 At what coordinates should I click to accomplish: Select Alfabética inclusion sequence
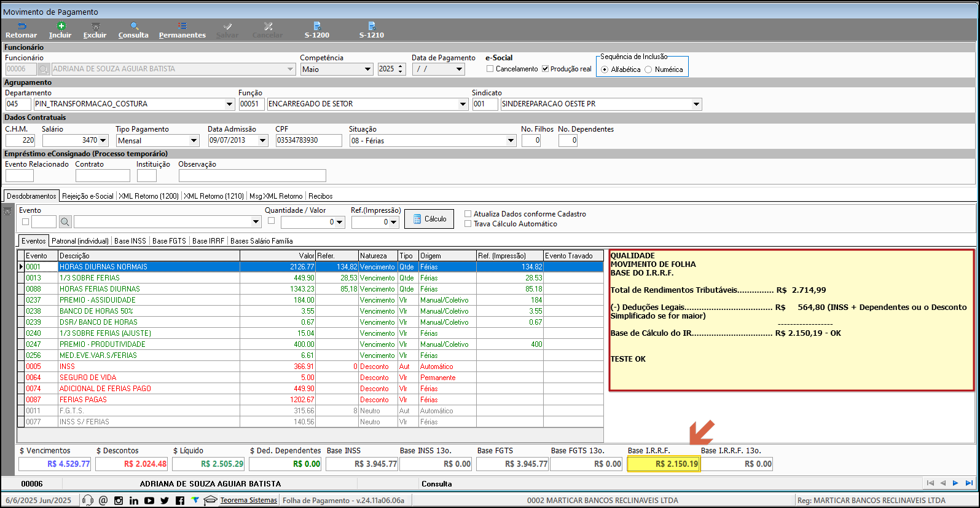pyautogui.click(x=605, y=69)
